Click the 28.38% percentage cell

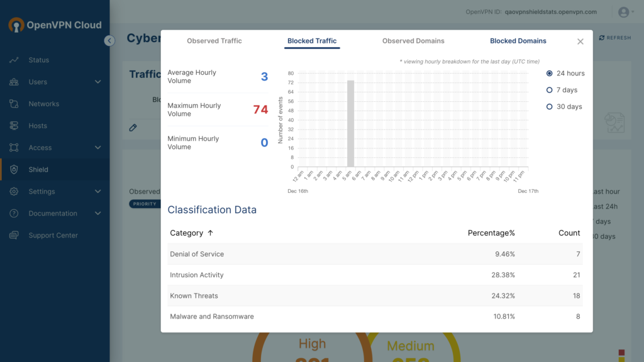click(502, 275)
